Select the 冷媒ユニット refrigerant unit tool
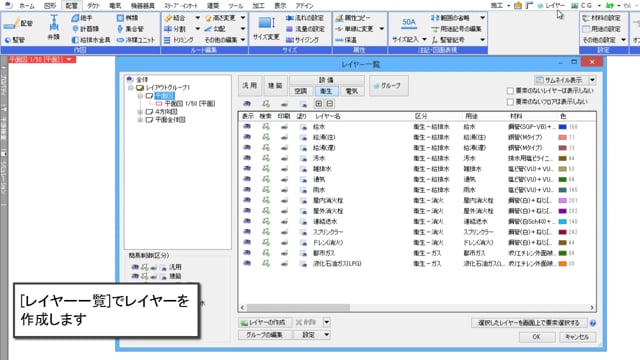The height and width of the screenshot is (360, 640). pyautogui.click(x=136, y=40)
